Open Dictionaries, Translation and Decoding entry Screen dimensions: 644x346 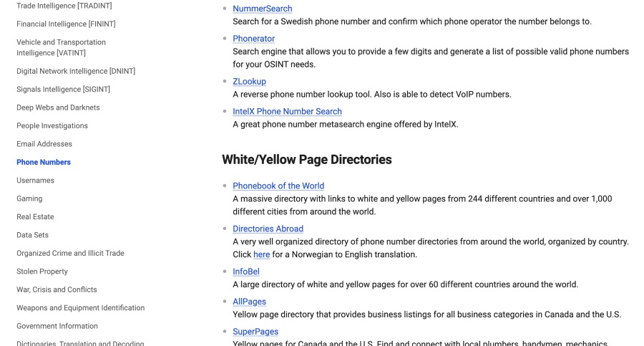(80, 343)
